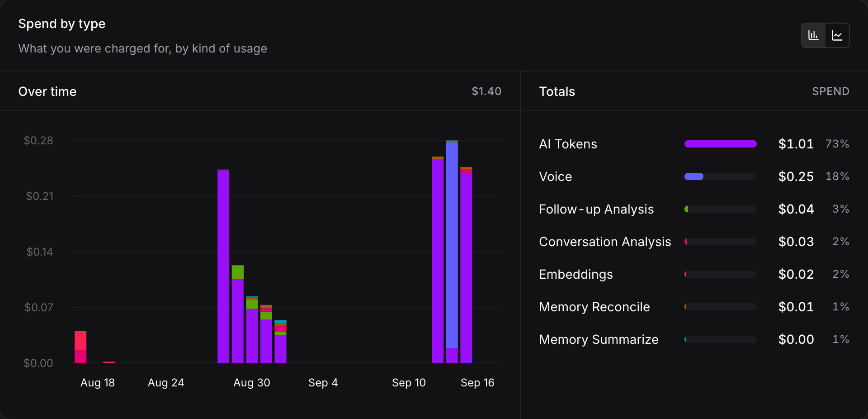Click the bar with large green segment
Screen dimensions: 868x419
click(238, 314)
